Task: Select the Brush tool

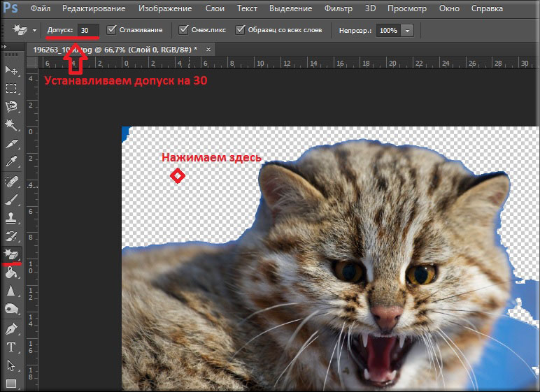Action: tap(12, 199)
